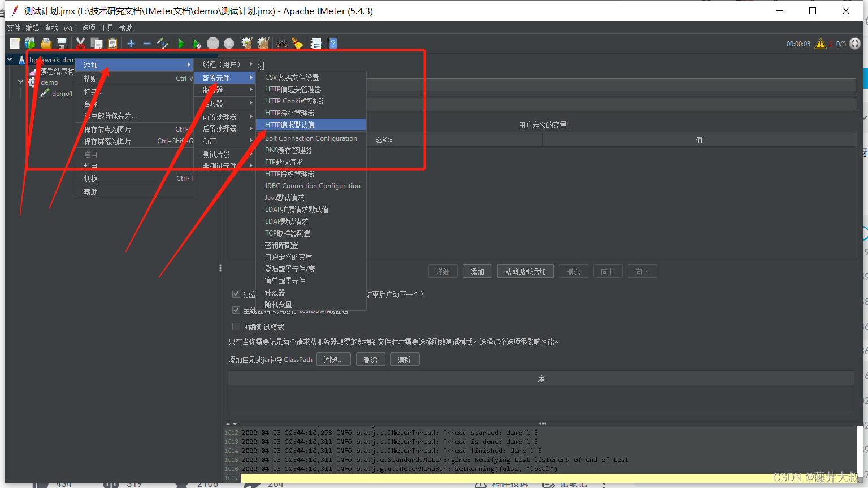Viewport: 868px width, 488px height.
Task: Click 保存节点为图片 context menu entry
Action: (135, 129)
